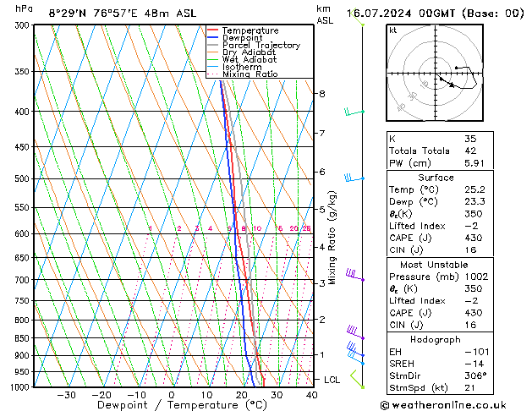This screenshot has width=532, height=411.
Task: Click the vertical Mixing Ratio (g/kg) axis title
Action: pyautogui.click(x=332, y=238)
